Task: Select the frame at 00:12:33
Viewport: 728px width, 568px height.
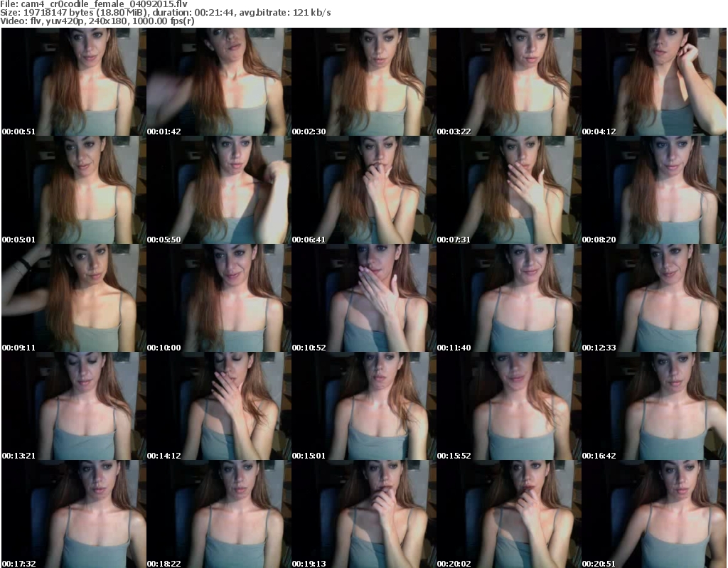Action: pyautogui.click(x=654, y=298)
